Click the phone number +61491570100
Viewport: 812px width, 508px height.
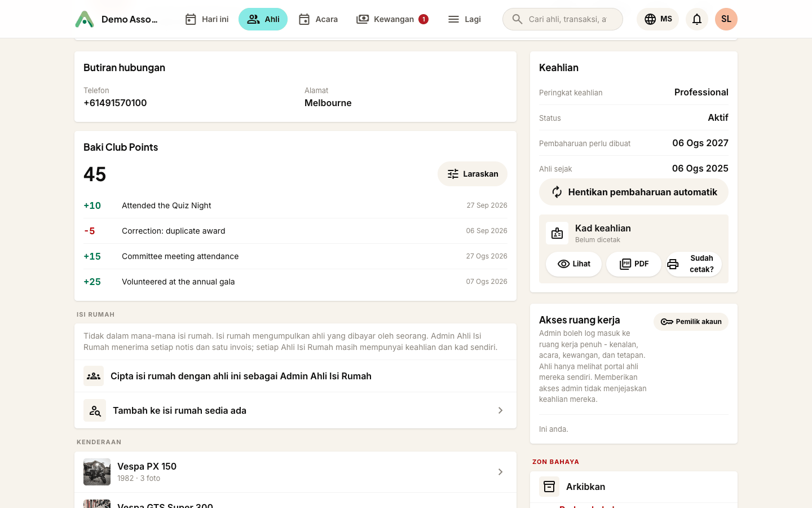pos(115,103)
